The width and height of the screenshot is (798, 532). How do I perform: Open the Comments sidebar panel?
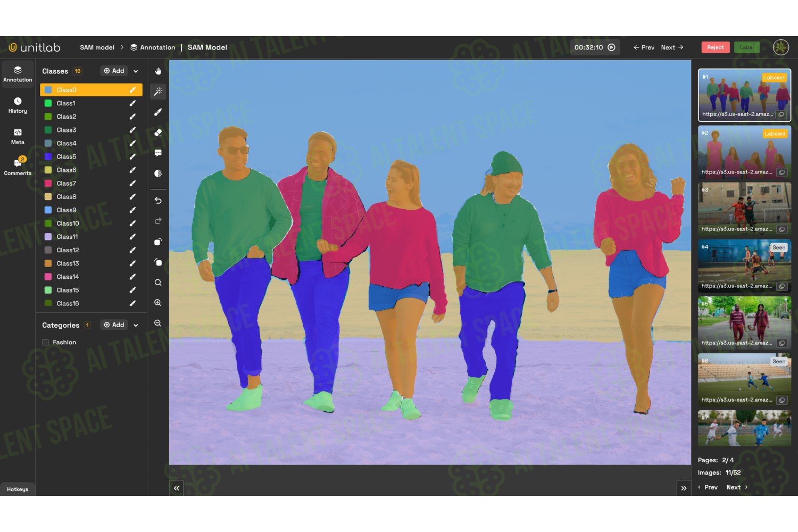(x=18, y=167)
